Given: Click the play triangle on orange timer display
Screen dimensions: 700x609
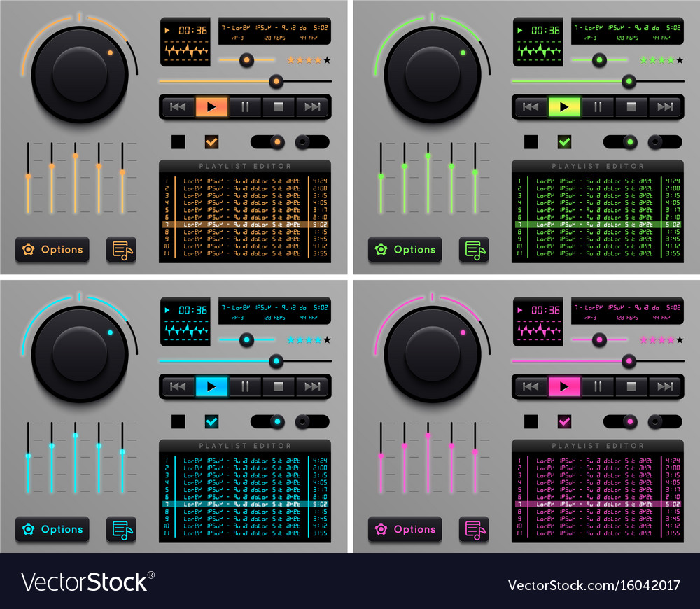Looking at the screenshot, I should click(x=167, y=30).
